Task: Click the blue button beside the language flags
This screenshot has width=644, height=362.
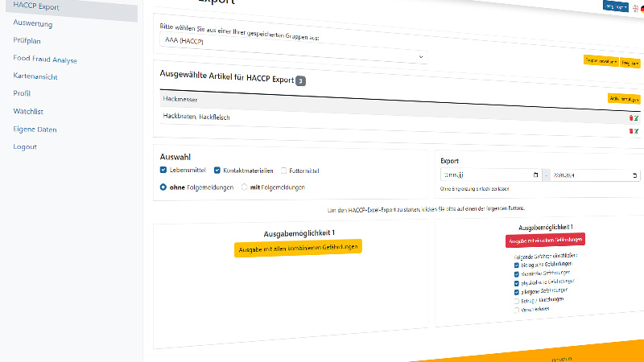Action: (616, 6)
